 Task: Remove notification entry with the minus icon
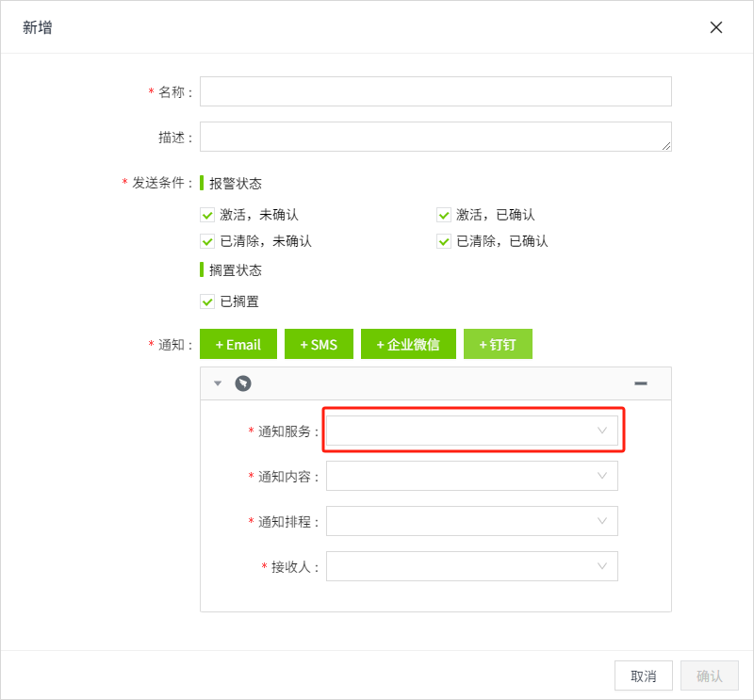point(641,383)
